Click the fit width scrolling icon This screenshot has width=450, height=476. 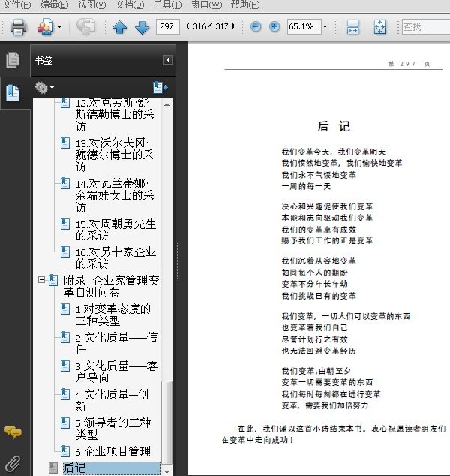tap(352, 27)
